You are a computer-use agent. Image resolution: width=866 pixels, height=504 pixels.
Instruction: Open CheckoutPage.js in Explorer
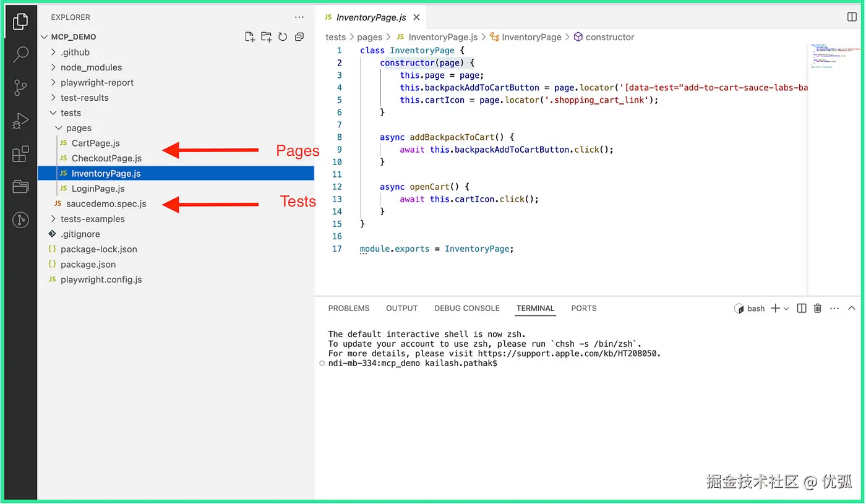pos(176,158)
